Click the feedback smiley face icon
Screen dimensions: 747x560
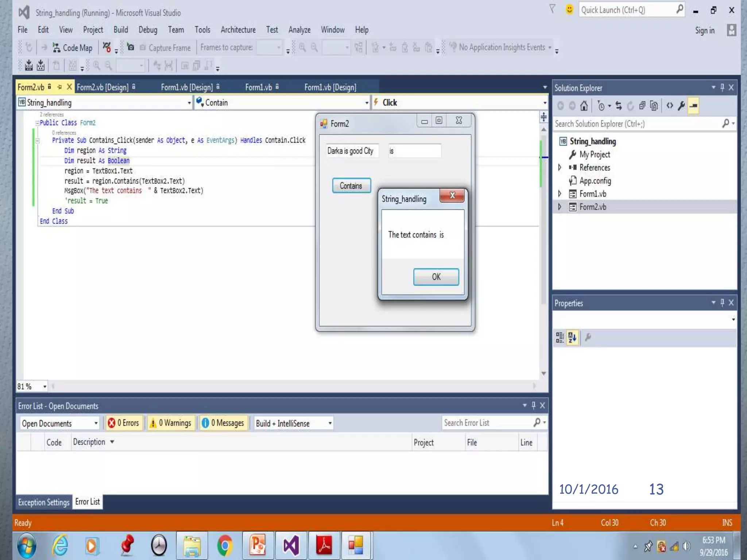pyautogui.click(x=569, y=9)
